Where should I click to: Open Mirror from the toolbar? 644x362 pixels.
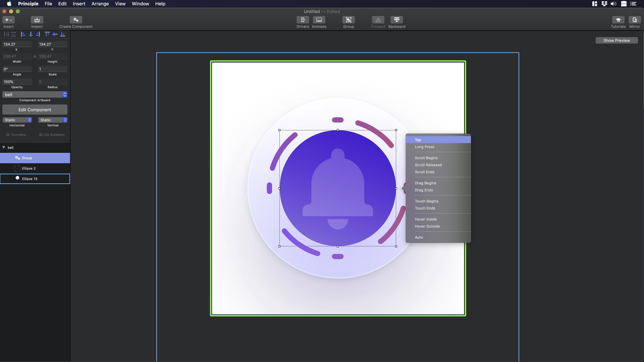pyautogui.click(x=634, y=20)
